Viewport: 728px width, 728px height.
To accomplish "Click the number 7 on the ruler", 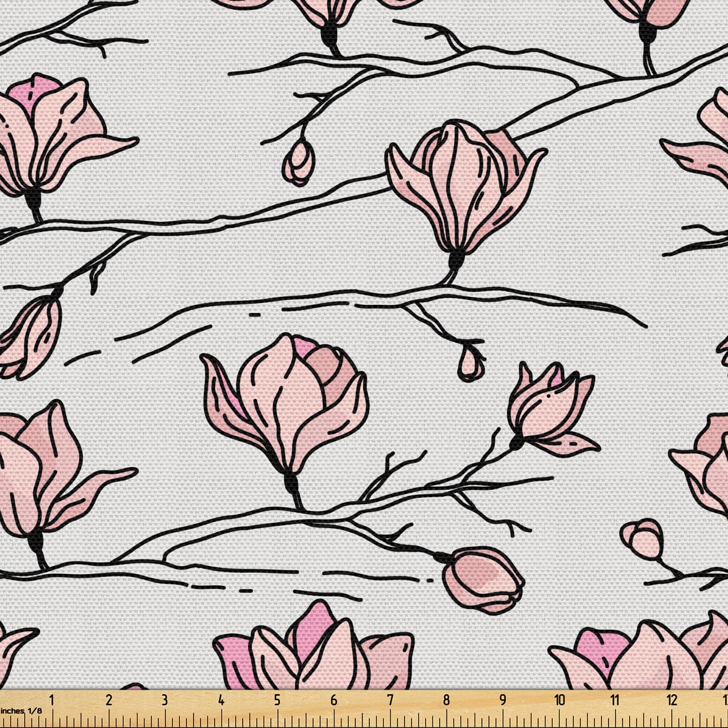I will (x=390, y=700).
